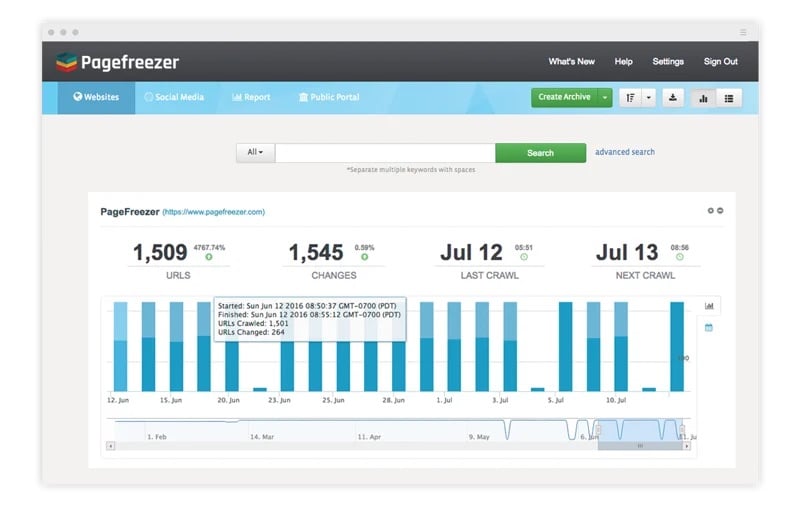Open the https://www.pagefreezer.com link
The width and height of the screenshot is (800, 507).
[213, 212]
